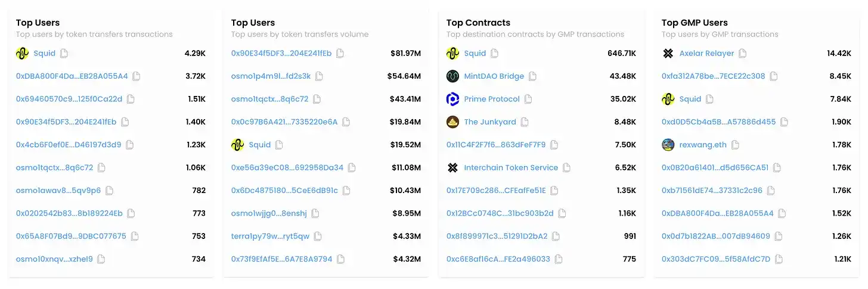Screen dimensions: 868x289
Task: Click the Axelar Relayer logo icon
Action: point(668,54)
